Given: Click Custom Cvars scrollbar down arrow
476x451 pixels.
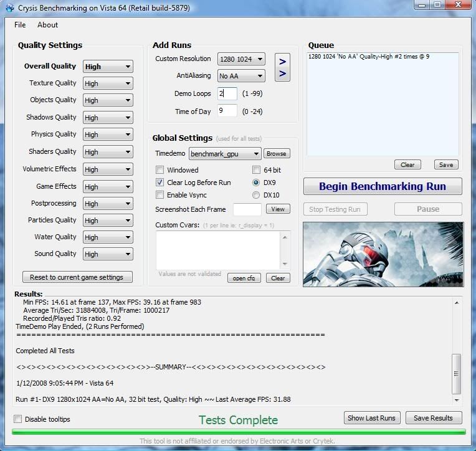Looking at the screenshot, I should pos(285,263).
